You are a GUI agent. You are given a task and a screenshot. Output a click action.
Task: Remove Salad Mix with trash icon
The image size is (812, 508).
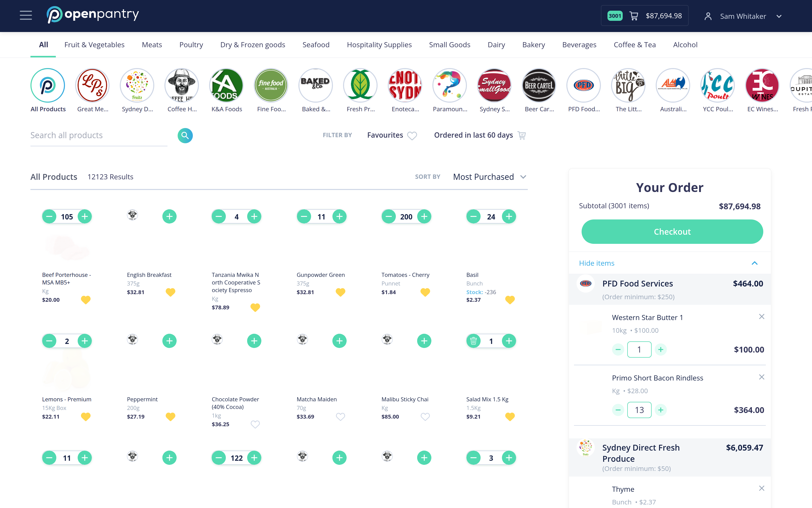pos(473,341)
